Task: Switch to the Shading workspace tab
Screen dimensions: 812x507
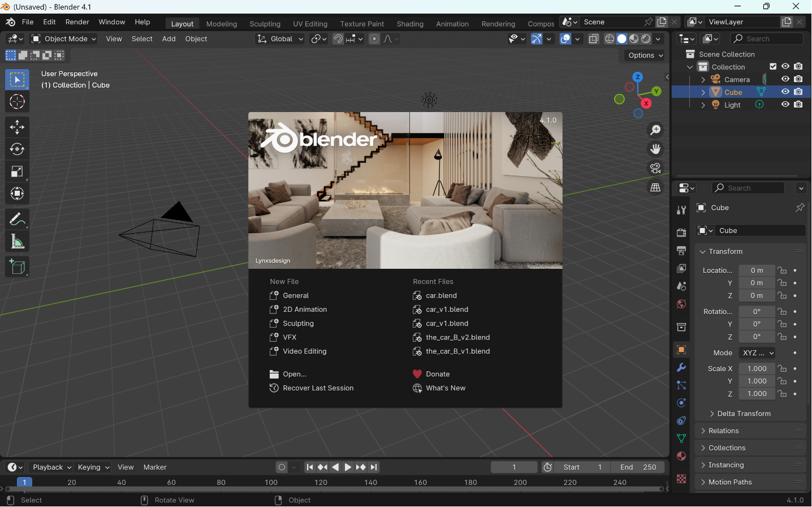Action: coord(410,24)
